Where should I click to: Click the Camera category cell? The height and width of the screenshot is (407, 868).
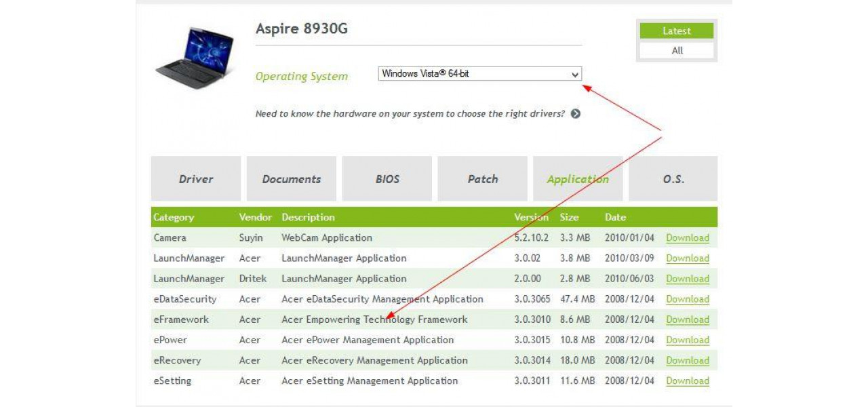click(x=170, y=238)
